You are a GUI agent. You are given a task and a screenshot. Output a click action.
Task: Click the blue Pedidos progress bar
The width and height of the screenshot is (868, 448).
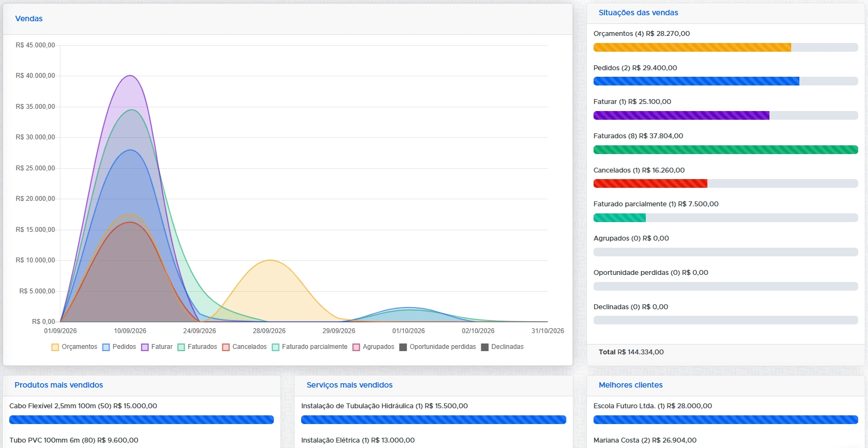(696, 81)
